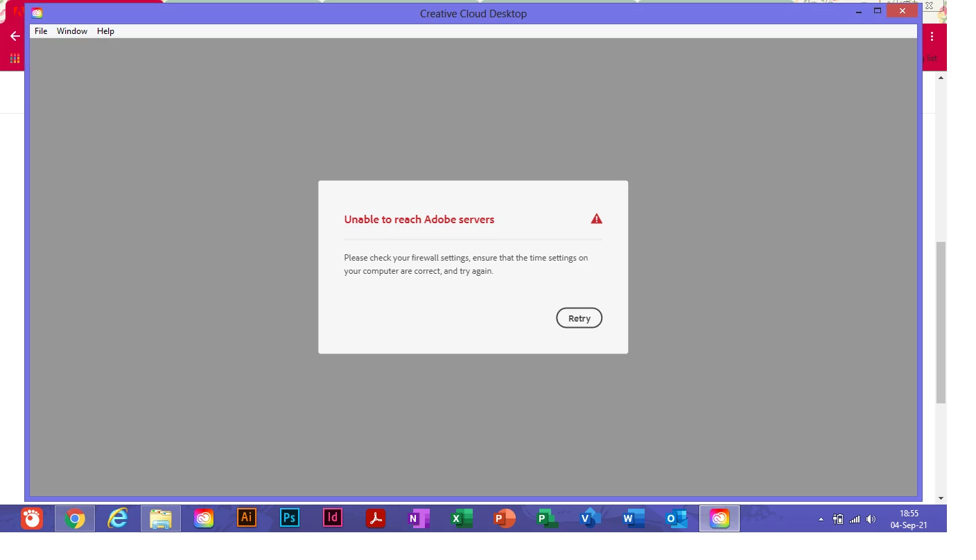Open the network signal tray icon
This screenshot has height=560, width=976.
tap(855, 519)
